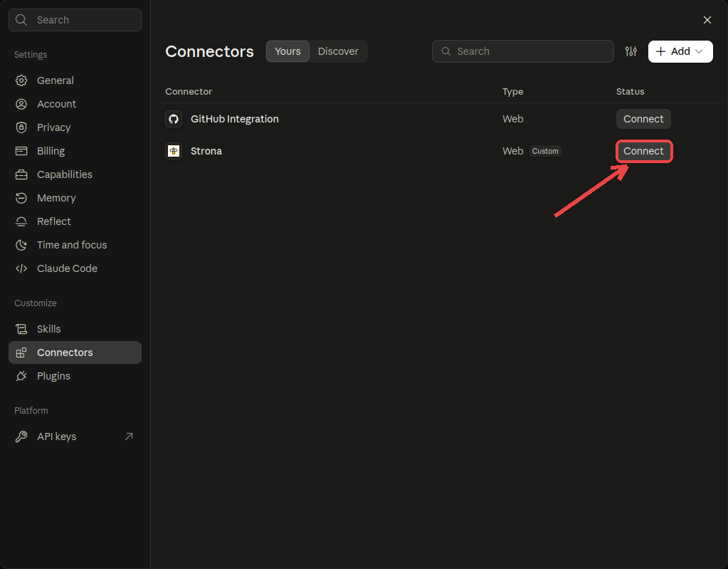The width and height of the screenshot is (728, 569).
Task: Click the Privacy shield icon
Action: [x=21, y=127]
